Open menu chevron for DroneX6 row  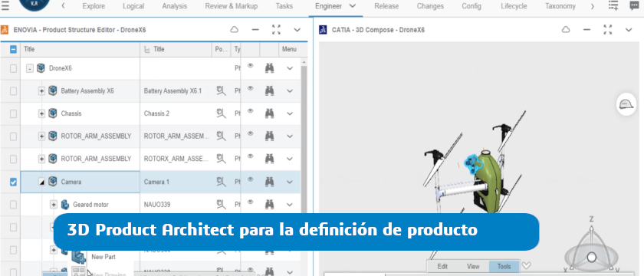[290, 68]
